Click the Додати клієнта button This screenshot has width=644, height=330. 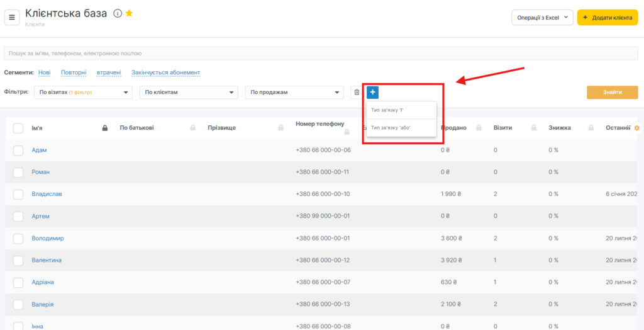(x=607, y=18)
